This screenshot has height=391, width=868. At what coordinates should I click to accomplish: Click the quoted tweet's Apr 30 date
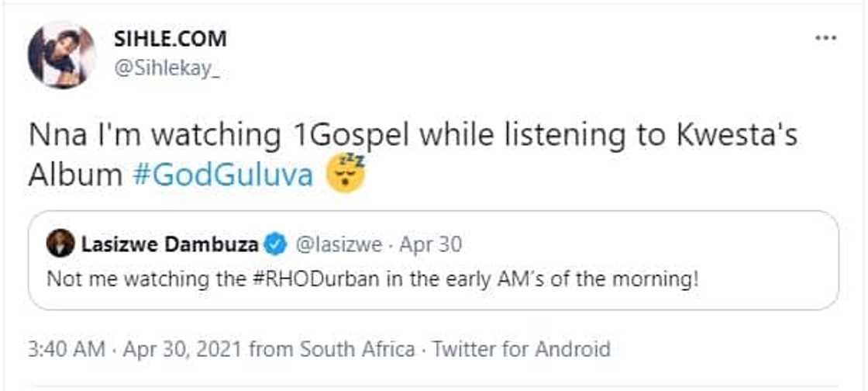(431, 245)
